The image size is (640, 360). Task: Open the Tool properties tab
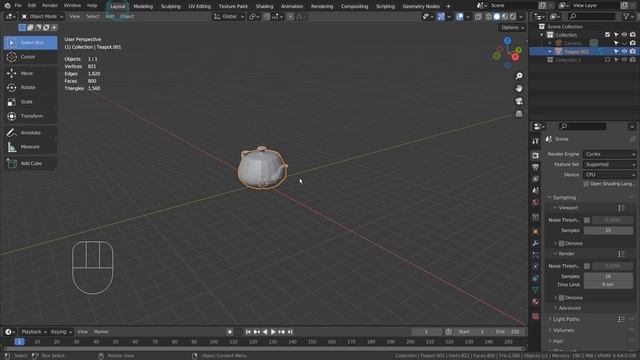536,141
